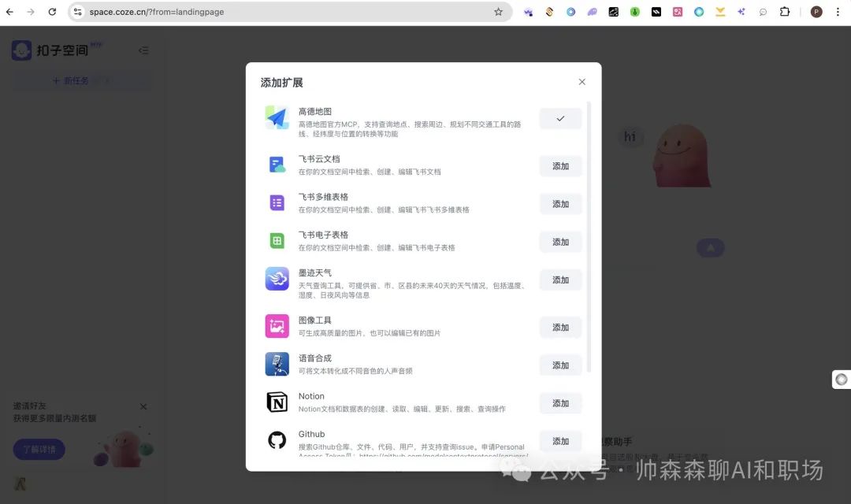The image size is (851, 504).
Task: Click the 飞书多维表格 purple list icon
Action: (277, 203)
